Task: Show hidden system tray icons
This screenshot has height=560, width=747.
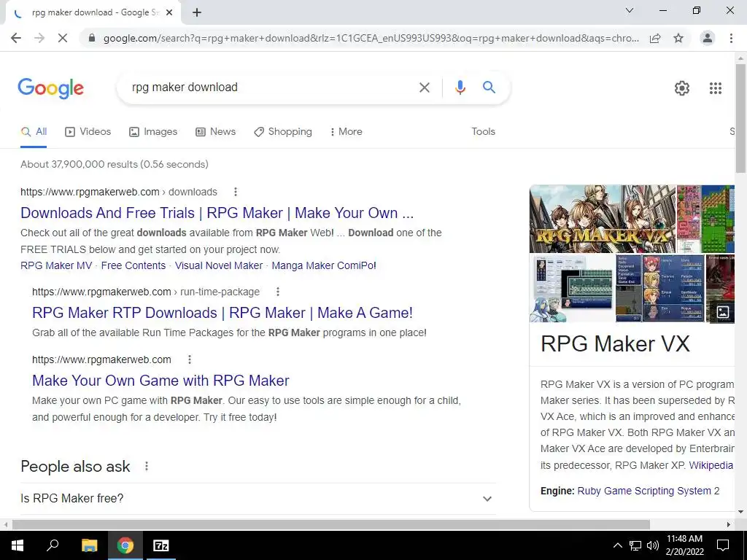Action: point(617,545)
